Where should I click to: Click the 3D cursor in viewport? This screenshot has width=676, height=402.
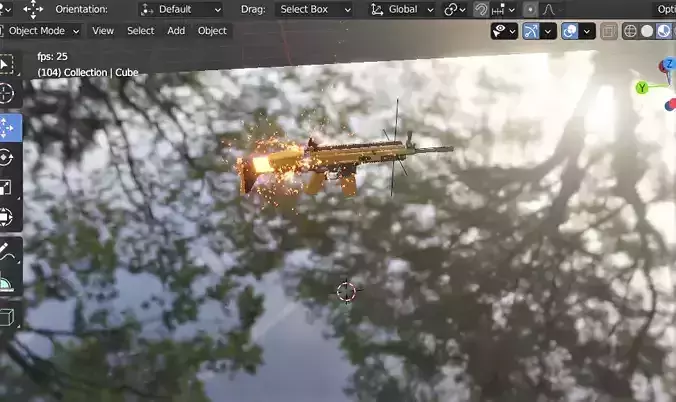347,292
